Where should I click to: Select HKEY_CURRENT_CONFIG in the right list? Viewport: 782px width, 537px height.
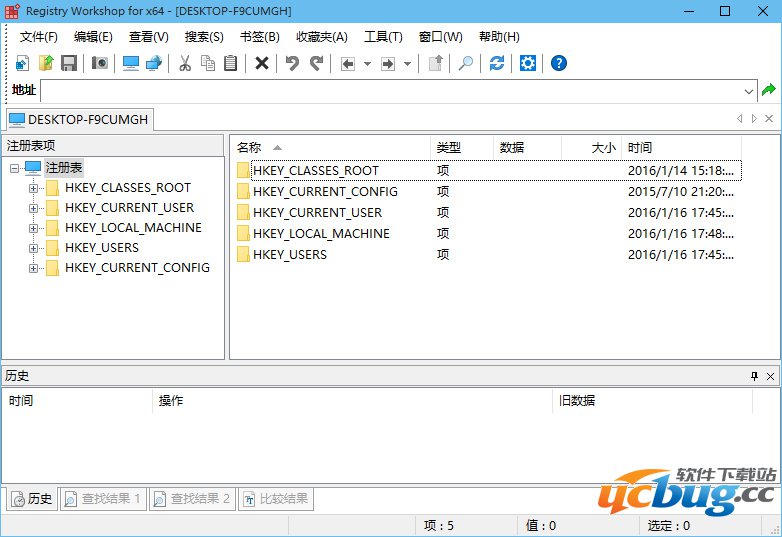[325, 191]
